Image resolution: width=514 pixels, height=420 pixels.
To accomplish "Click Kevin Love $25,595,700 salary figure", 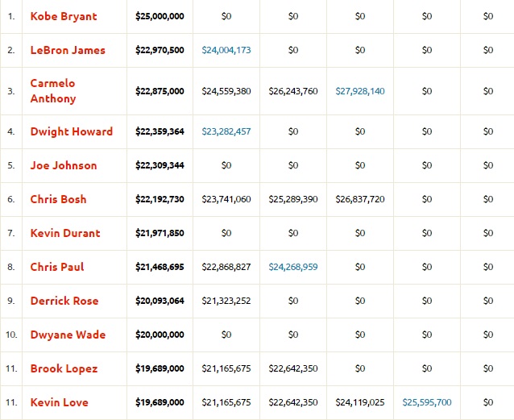I will pyautogui.click(x=427, y=402).
